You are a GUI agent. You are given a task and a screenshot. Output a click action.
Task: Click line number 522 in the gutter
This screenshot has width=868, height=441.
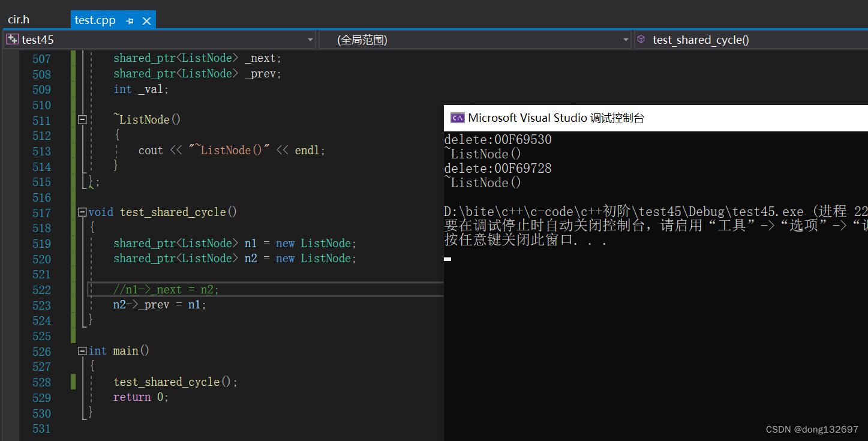[x=41, y=290]
